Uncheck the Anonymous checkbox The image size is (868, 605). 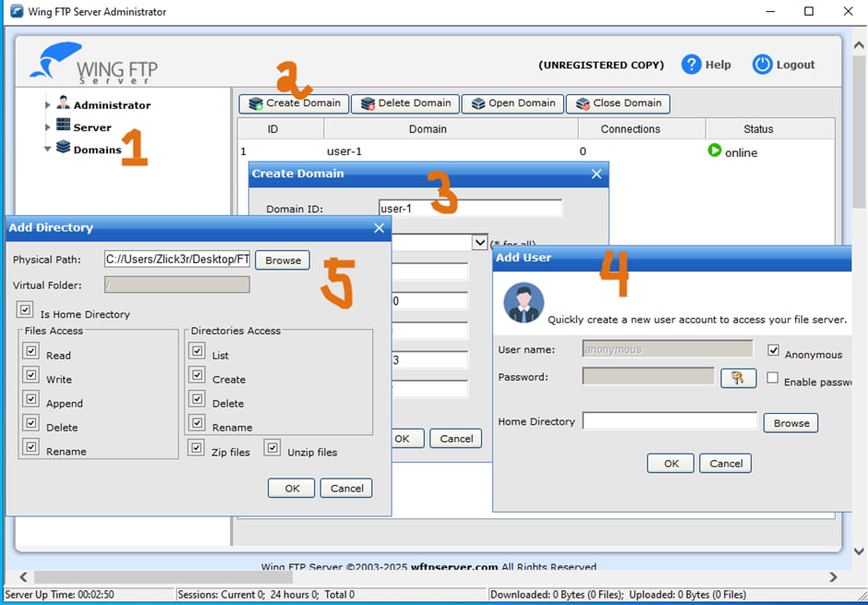(x=774, y=351)
